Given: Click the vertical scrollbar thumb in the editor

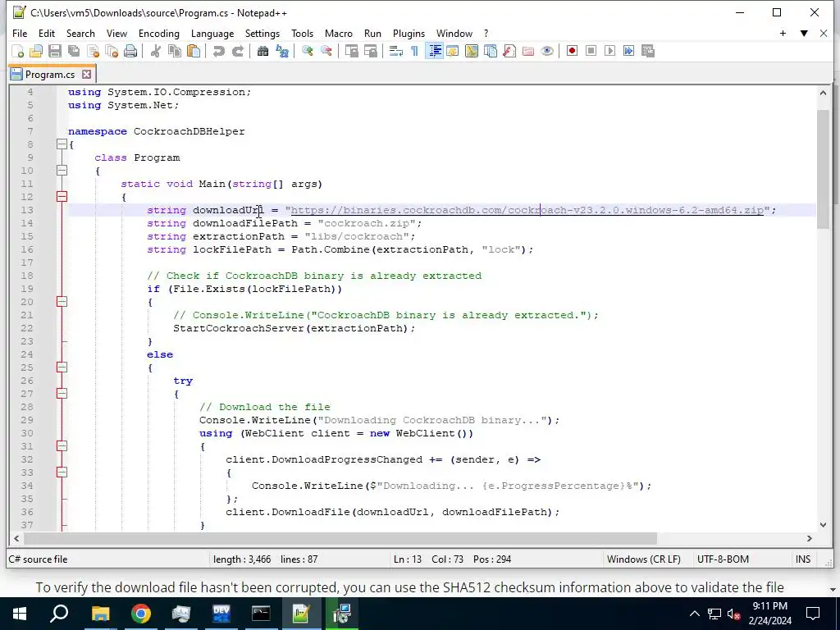Looking at the screenshot, I should (x=823, y=169).
